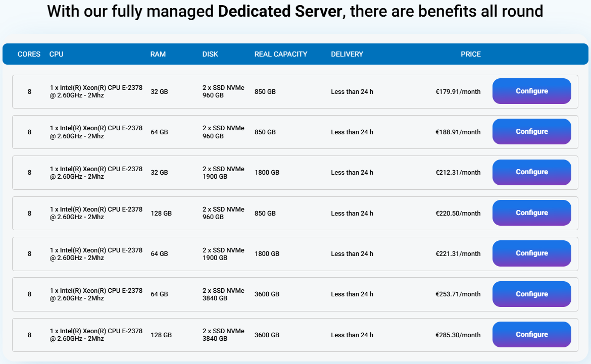The image size is (591, 364).
Task: Select the €220.50/month price text
Action: [x=458, y=214]
